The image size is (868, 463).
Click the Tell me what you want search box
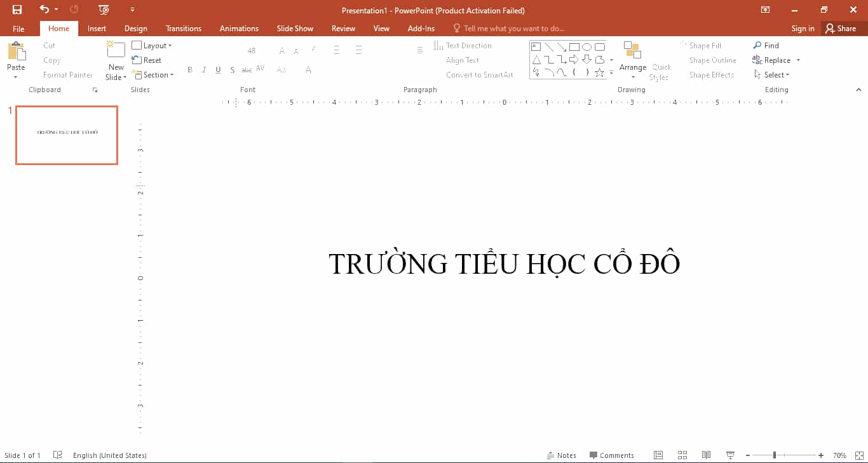pos(508,29)
